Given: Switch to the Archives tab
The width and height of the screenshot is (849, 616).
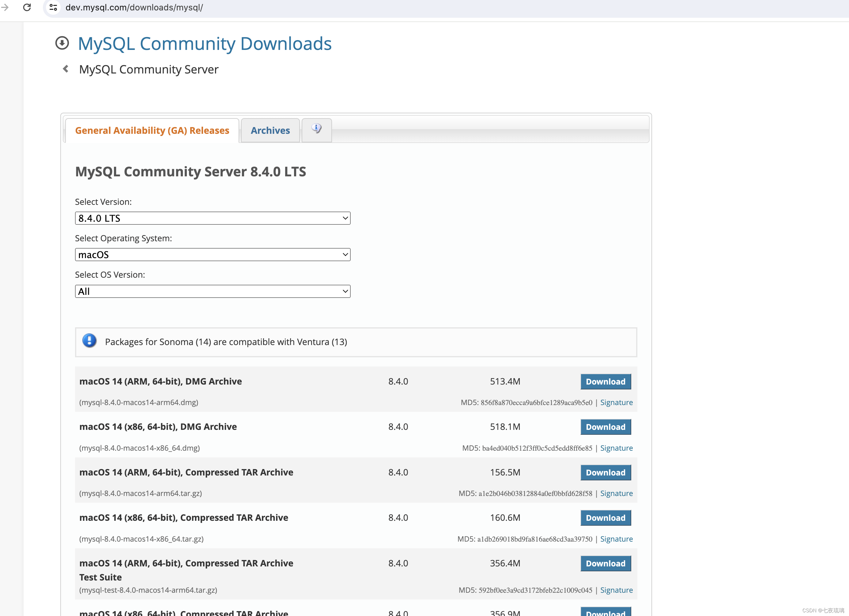Looking at the screenshot, I should [x=270, y=130].
